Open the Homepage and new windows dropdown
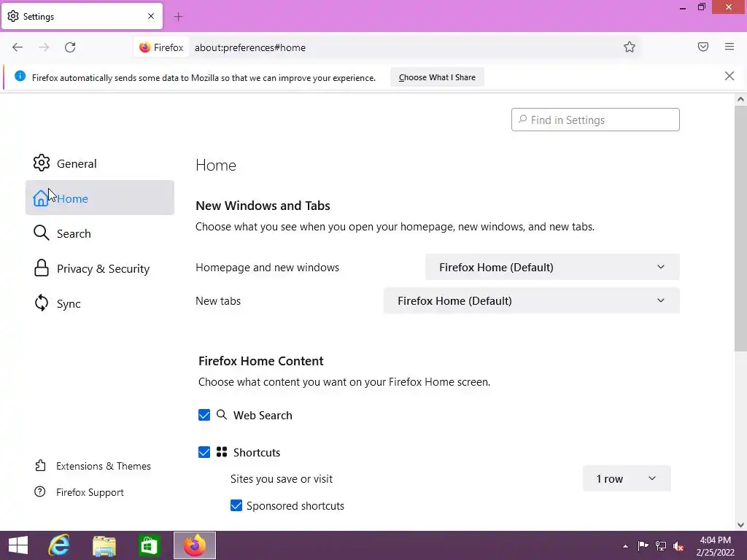The width and height of the screenshot is (747, 560). pos(552,267)
